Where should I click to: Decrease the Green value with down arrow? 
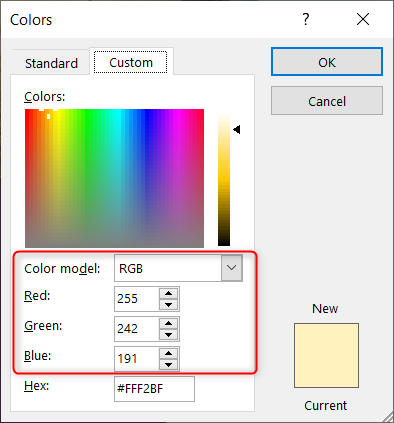coord(168,335)
